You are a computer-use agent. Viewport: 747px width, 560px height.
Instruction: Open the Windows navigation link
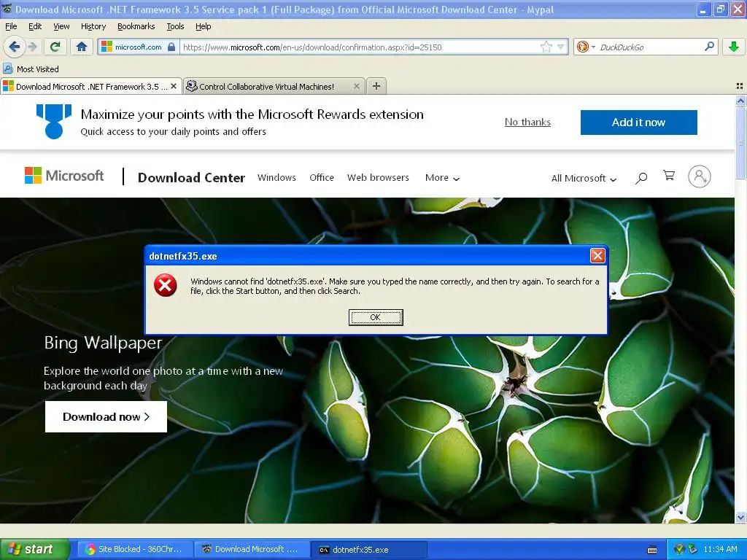click(x=276, y=178)
